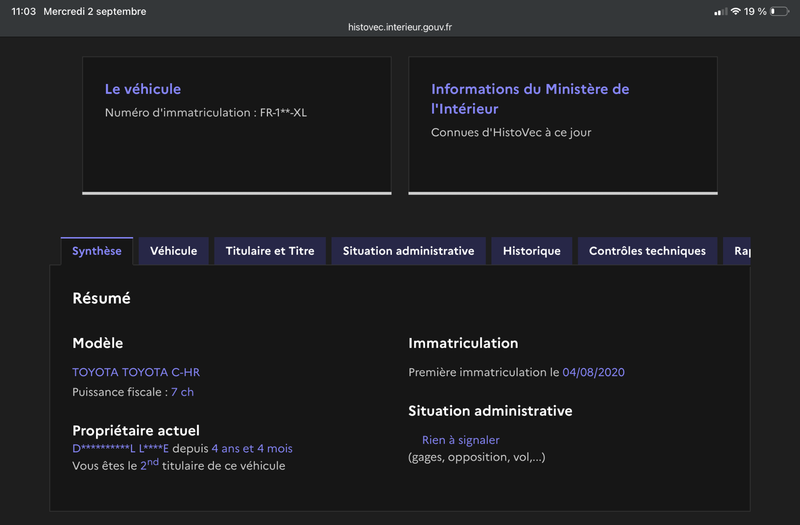Tap the Wi-Fi status icon
Viewport: 800px width, 525px height.
(x=735, y=11)
